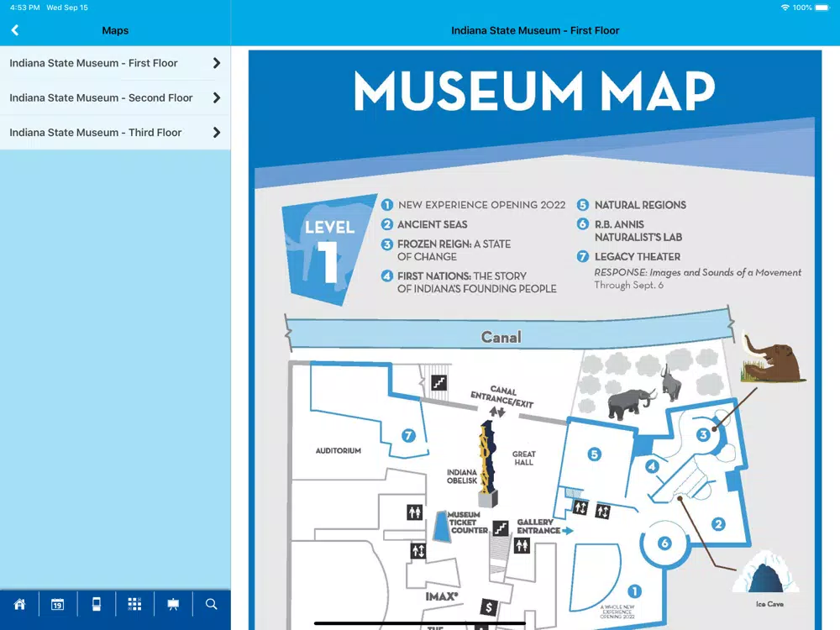This screenshot has height=630, width=840.
Task: Tap the Through Sept. 6 note
Action: click(x=629, y=285)
